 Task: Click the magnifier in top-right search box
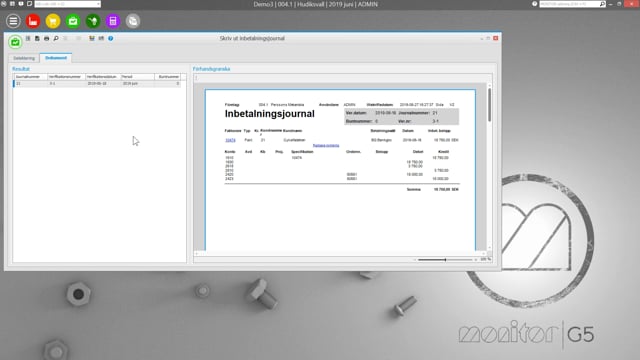(602, 4)
